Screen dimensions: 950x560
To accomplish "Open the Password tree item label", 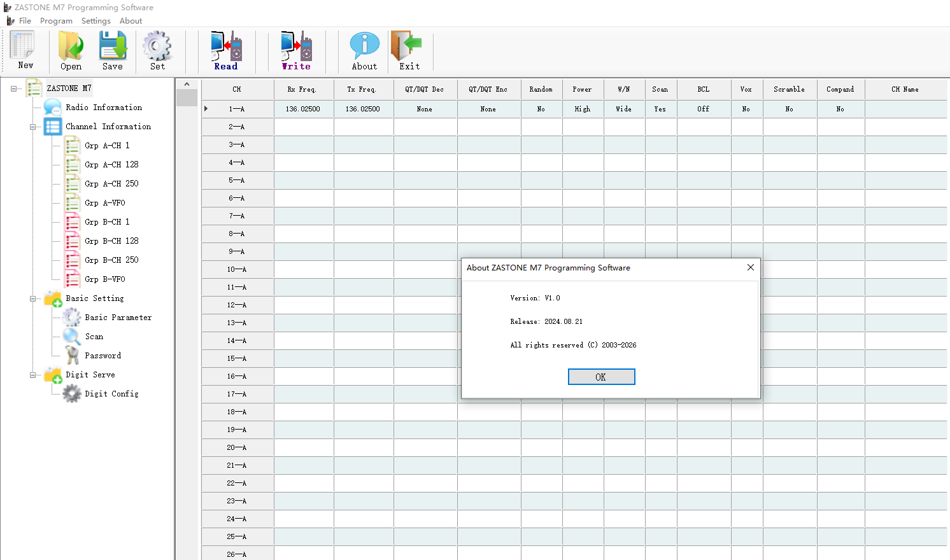I will pyautogui.click(x=103, y=356).
